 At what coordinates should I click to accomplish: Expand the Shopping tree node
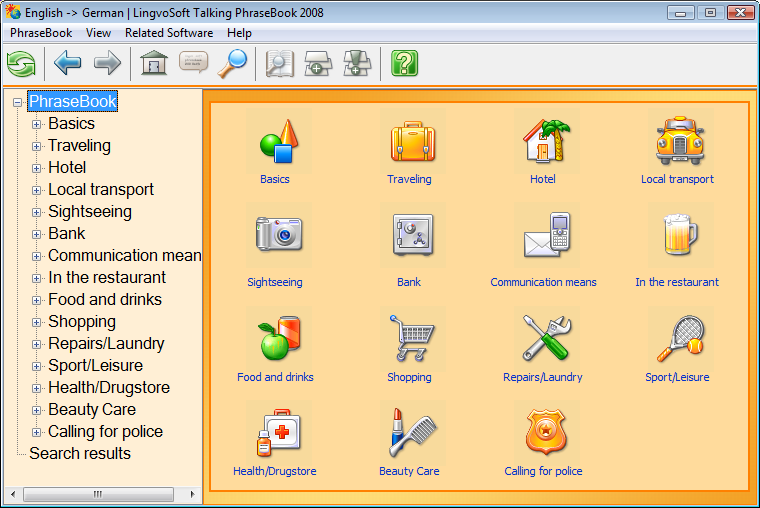coord(36,322)
